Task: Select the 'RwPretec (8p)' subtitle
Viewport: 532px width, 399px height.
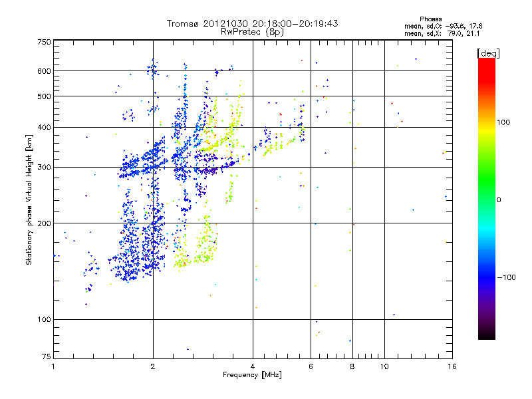Action: pos(252,32)
